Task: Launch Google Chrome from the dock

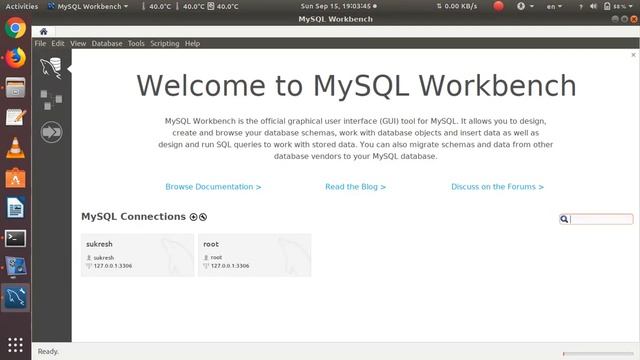Action: point(16,28)
